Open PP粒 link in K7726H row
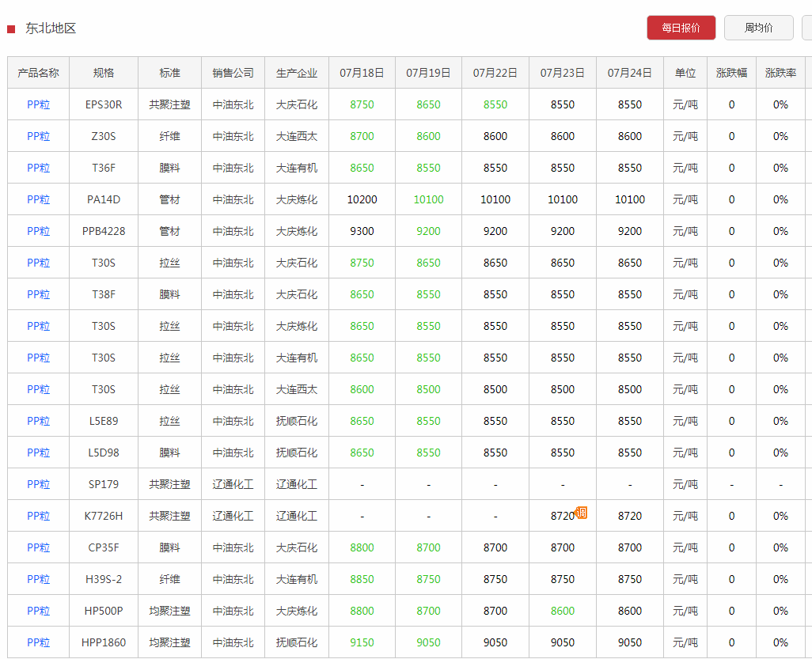Image resolution: width=812 pixels, height=659 pixels. pyautogui.click(x=38, y=516)
